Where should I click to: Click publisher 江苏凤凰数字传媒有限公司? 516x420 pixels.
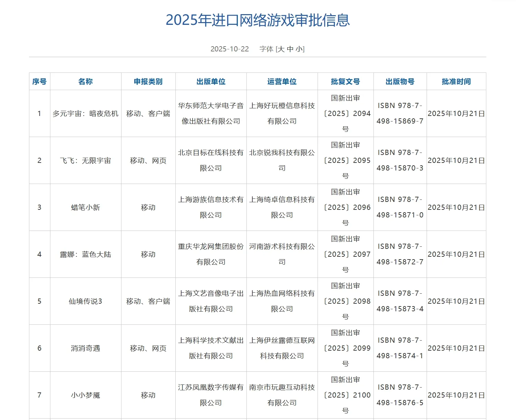click(x=211, y=395)
